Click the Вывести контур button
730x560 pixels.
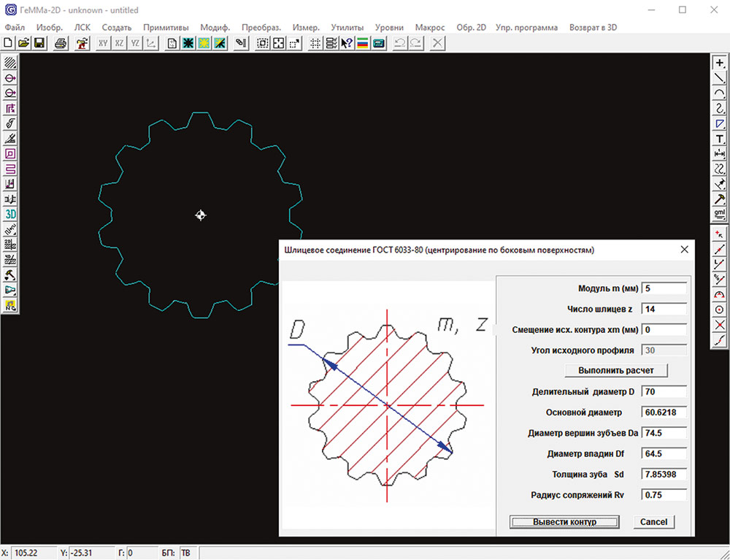coord(564,522)
